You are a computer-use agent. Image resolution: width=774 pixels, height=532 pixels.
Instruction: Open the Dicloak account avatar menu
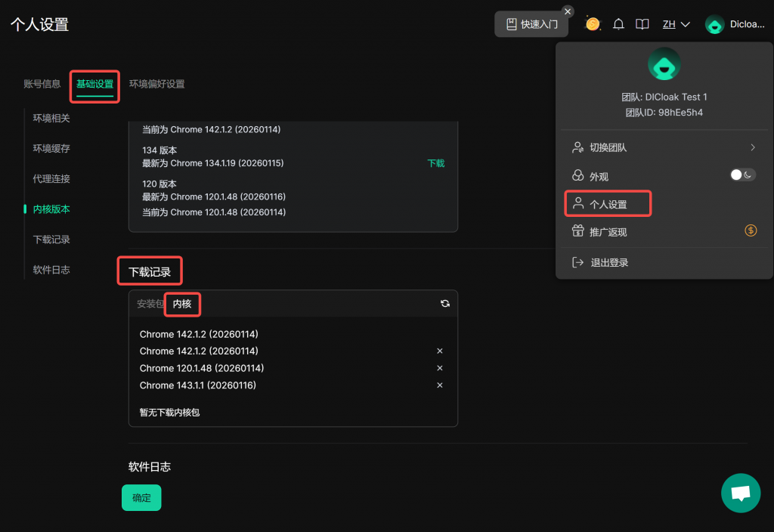714,24
